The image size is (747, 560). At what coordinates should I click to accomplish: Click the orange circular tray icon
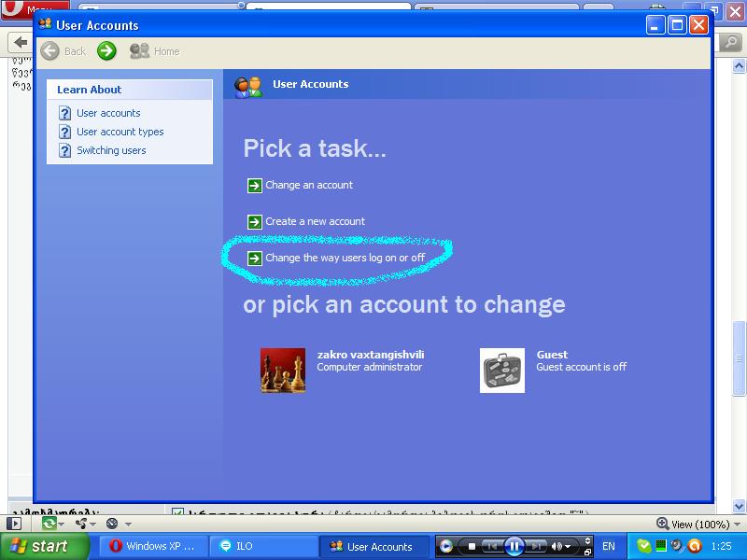tap(695, 546)
